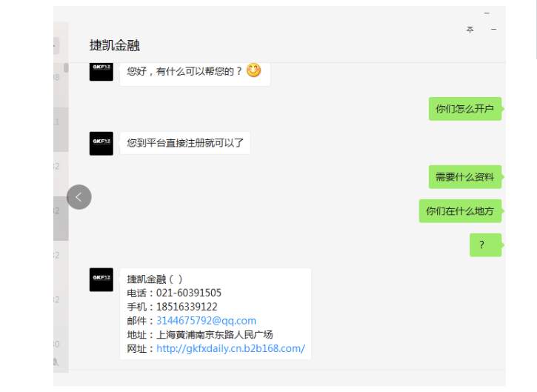Click the GKFX avatar beside contact details

tap(101, 279)
